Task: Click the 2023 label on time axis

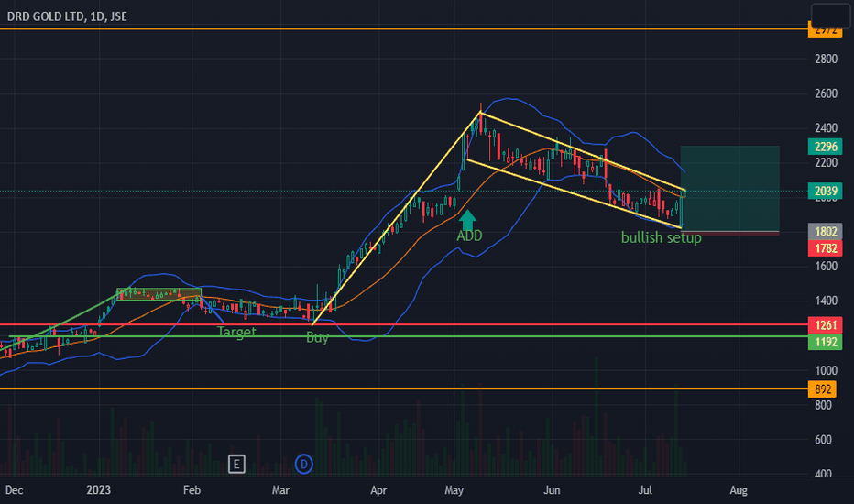Action: (x=99, y=490)
